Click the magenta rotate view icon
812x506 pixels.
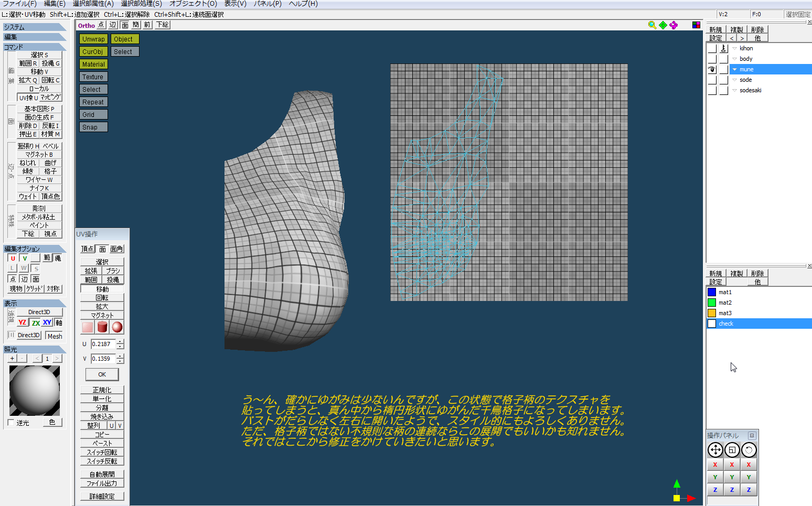click(674, 25)
